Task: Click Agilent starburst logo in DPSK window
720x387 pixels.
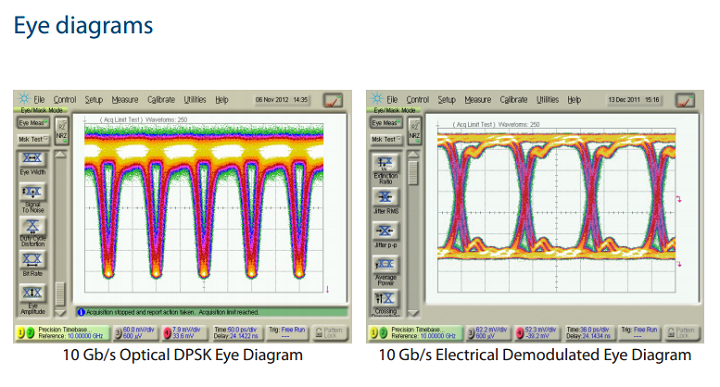Action: [x=23, y=99]
